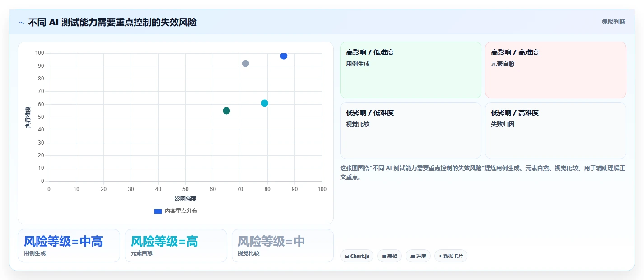Click the 元素自愈 text in pink quadrant
Viewport: 644px width, 280px height.
click(503, 64)
